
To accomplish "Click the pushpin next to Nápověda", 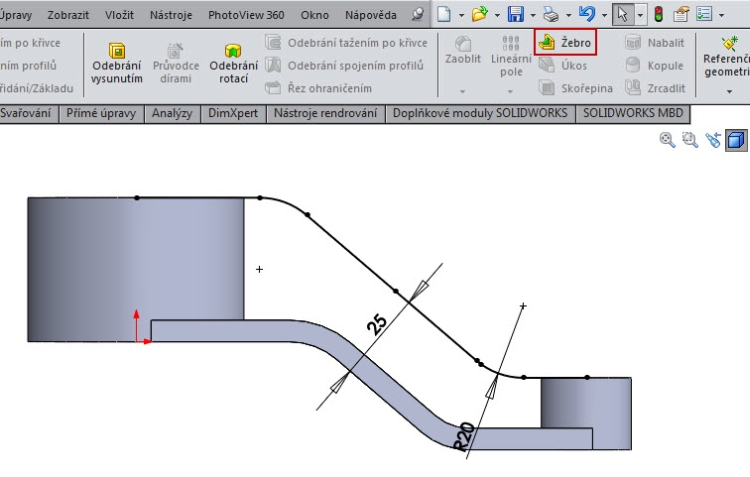I will (418, 14).
